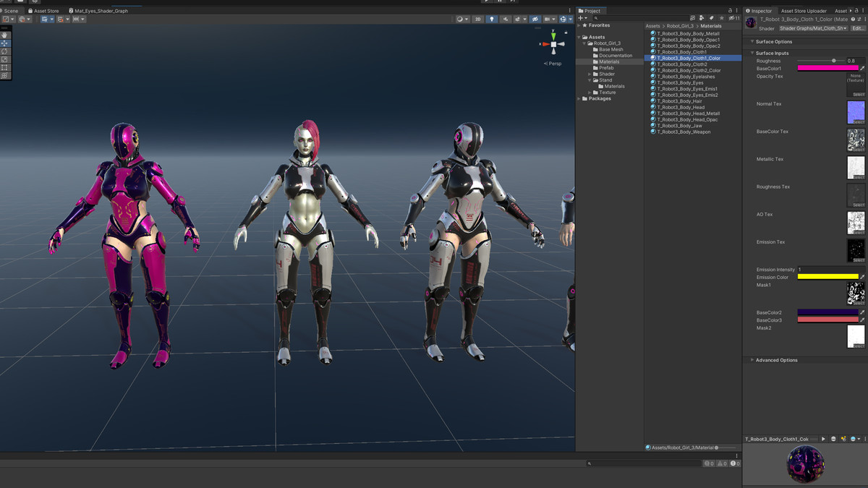Select the Hand view tool
The image size is (868, 488).
coord(4,35)
